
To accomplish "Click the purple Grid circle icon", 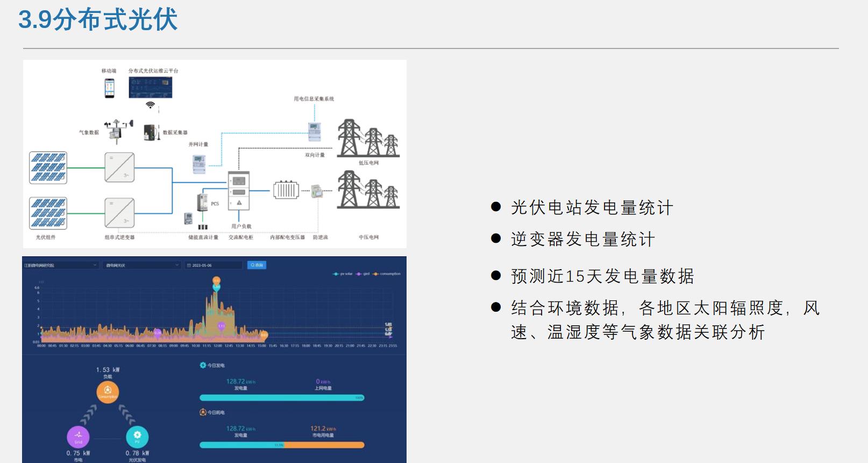I will tap(78, 437).
